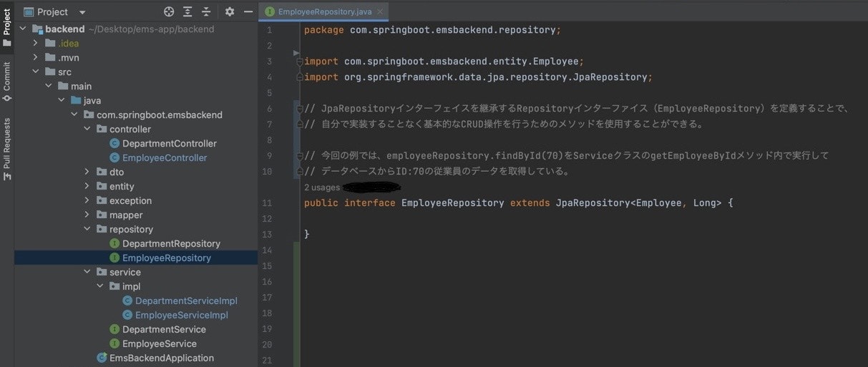Select EmployeeService interface in tree
The width and height of the screenshot is (868, 367).
tap(159, 343)
